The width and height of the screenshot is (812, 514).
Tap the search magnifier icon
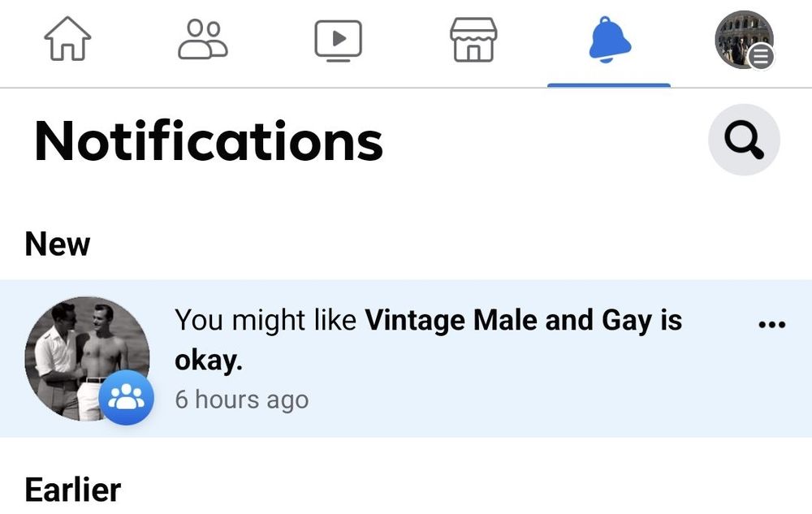pos(744,140)
